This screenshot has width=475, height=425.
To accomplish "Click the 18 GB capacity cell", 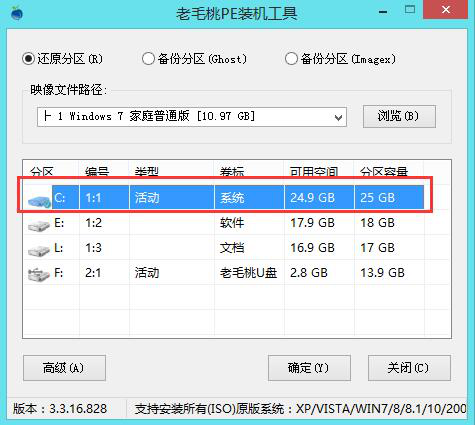I will coord(377,223).
